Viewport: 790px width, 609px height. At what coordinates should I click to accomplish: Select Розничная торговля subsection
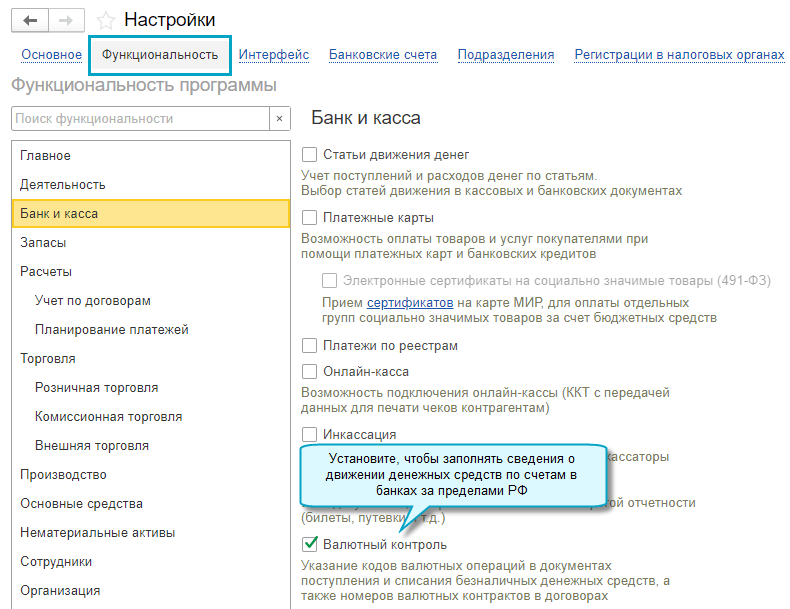(151, 387)
